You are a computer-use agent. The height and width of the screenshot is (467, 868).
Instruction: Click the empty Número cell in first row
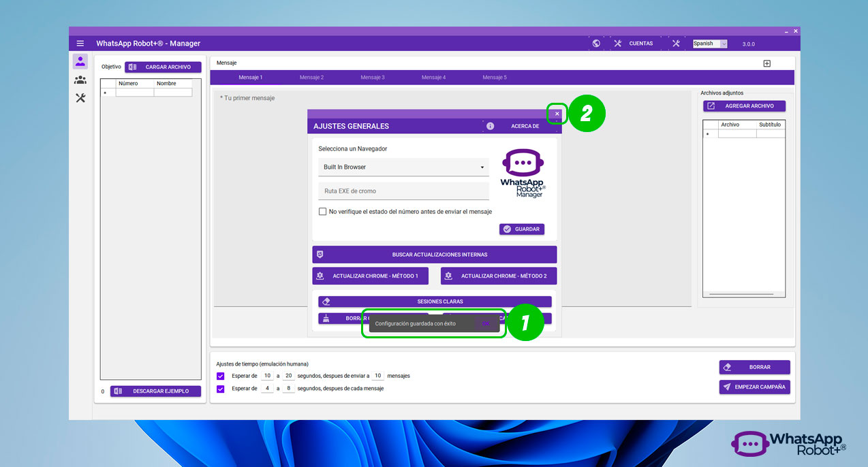pos(135,93)
